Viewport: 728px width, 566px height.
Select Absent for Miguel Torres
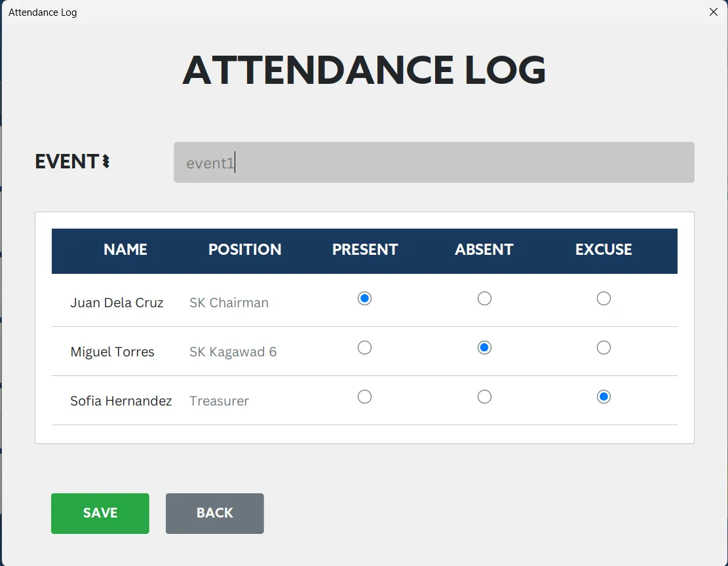(x=484, y=347)
